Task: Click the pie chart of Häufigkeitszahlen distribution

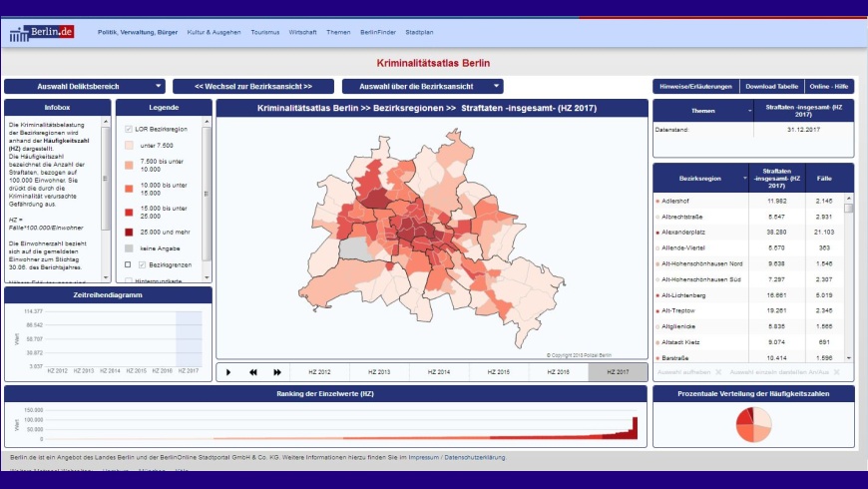Action: pyautogui.click(x=753, y=424)
